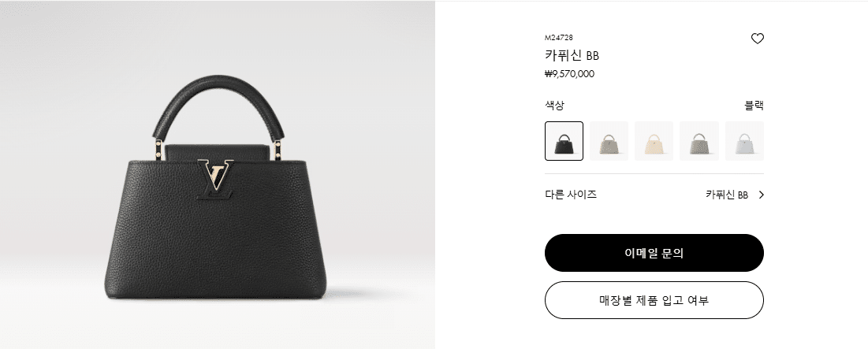Screen dimensions: 868x349
Task: Click the 매장별 제품 입고 여부 button
Action: coord(654,300)
